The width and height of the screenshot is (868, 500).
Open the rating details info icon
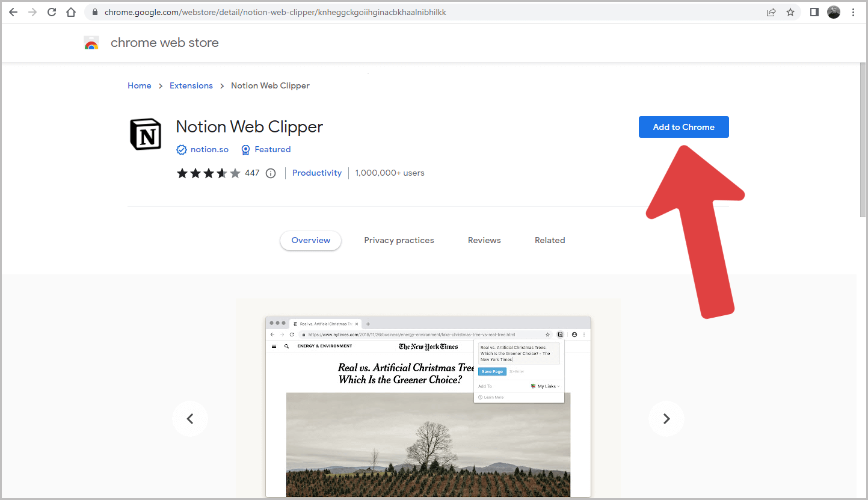point(271,173)
